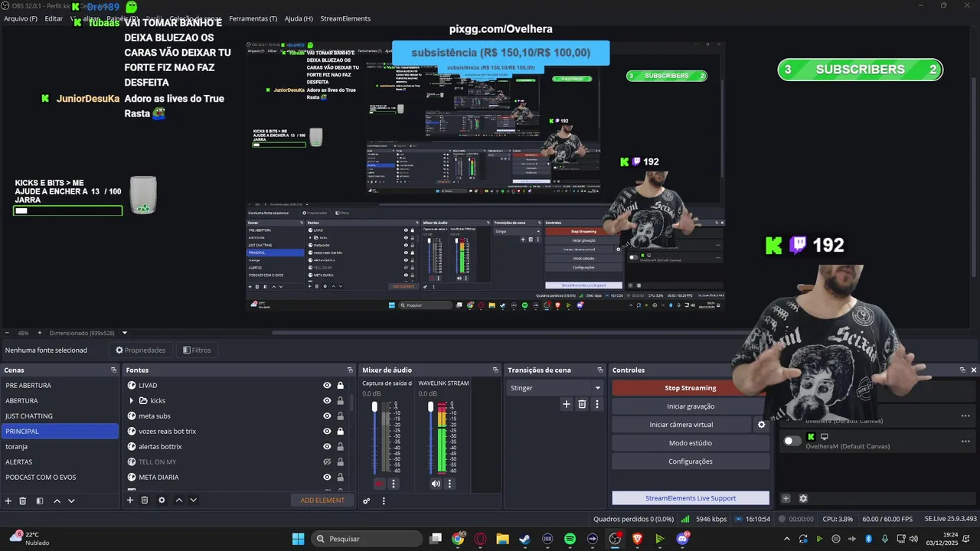Open source properties gear in Fontes toolbar
Screen dimensions: 980x551
162,500
